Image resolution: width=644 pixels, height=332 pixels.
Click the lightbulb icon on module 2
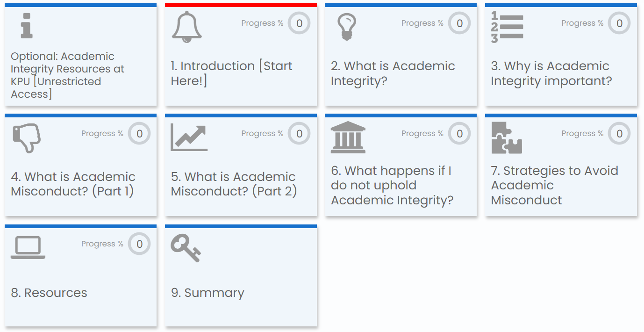[346, 27]
